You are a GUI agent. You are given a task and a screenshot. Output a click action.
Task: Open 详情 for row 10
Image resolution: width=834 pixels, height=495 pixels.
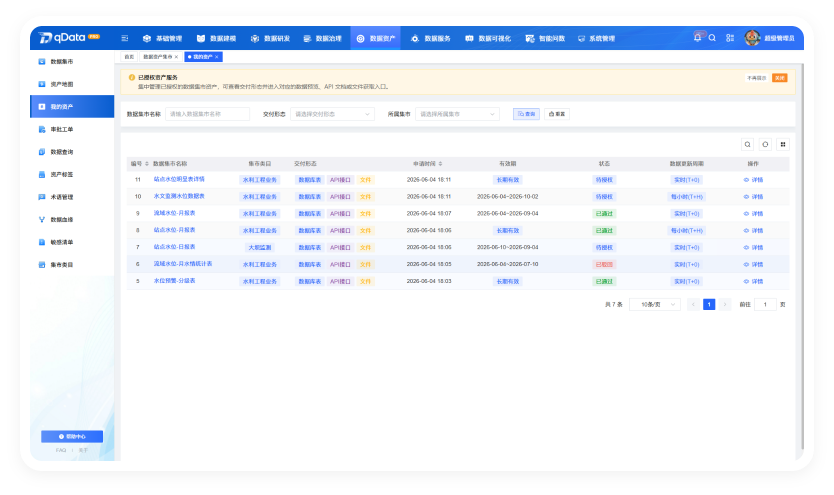[753, 197]
